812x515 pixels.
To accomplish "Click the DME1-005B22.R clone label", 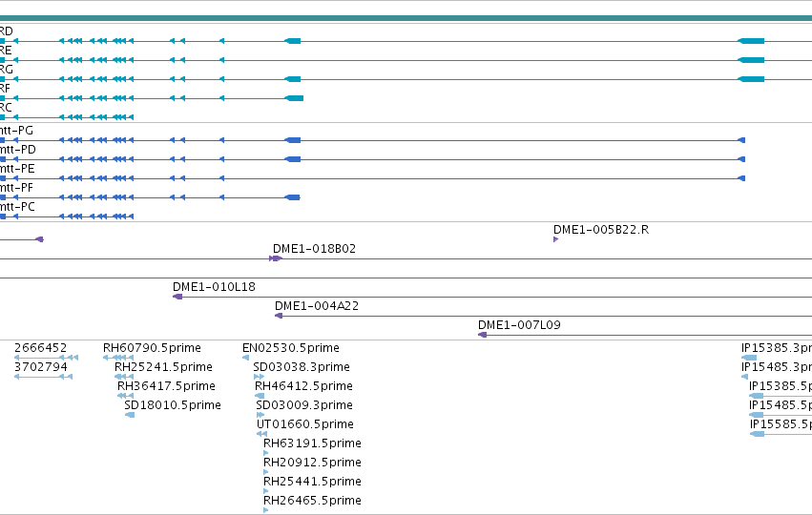I will click(601, 230).
